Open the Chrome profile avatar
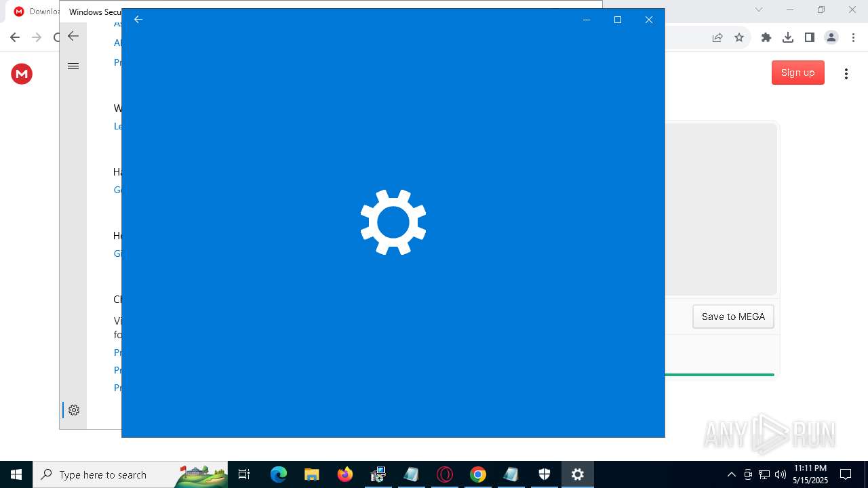The height and width of the screenshot is (488, 868). point(831,37)
